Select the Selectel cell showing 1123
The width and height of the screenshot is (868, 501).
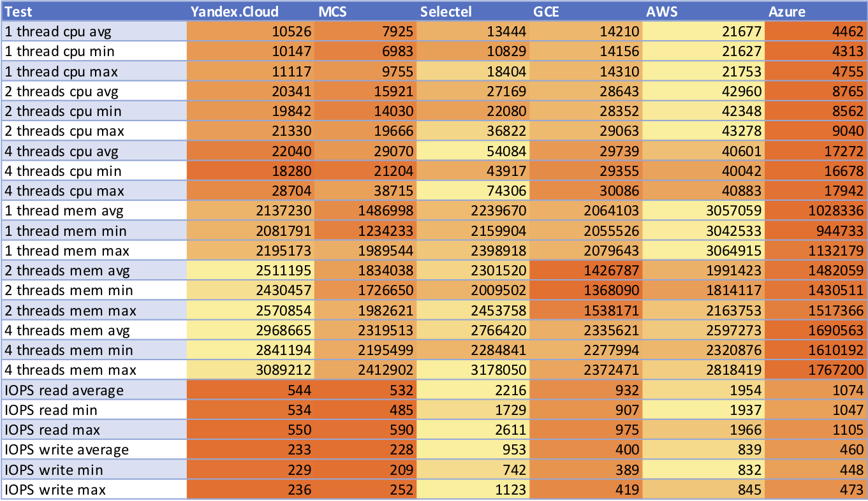473,490
